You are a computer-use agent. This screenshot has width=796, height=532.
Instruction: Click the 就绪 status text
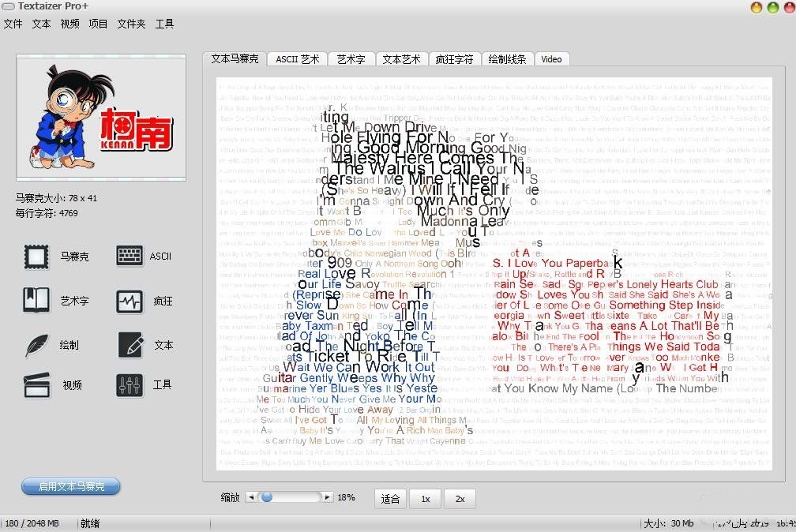pos(90,523)
